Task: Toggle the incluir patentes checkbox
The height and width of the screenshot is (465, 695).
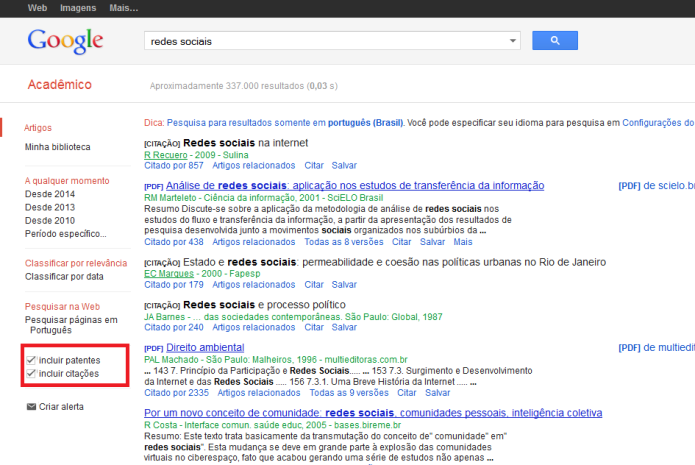Action: click(x=31, y=360)
